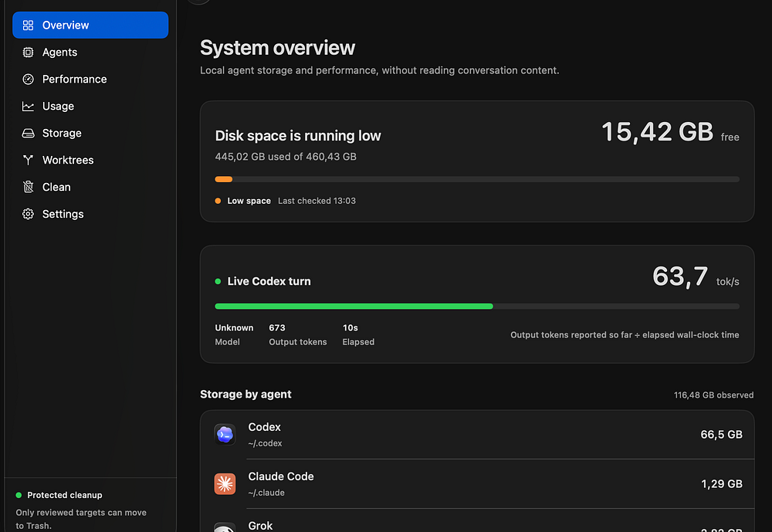Select the Claude Code storage row
772x532 pixels.
pos(477,483)
